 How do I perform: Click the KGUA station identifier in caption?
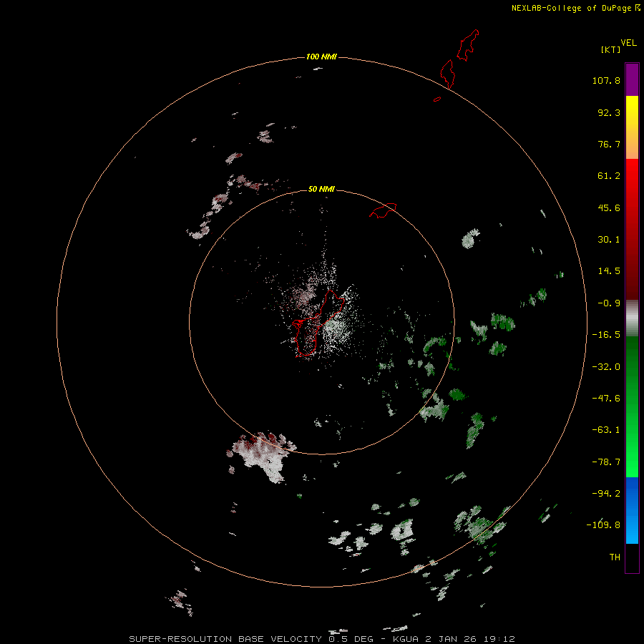point(406,639)
